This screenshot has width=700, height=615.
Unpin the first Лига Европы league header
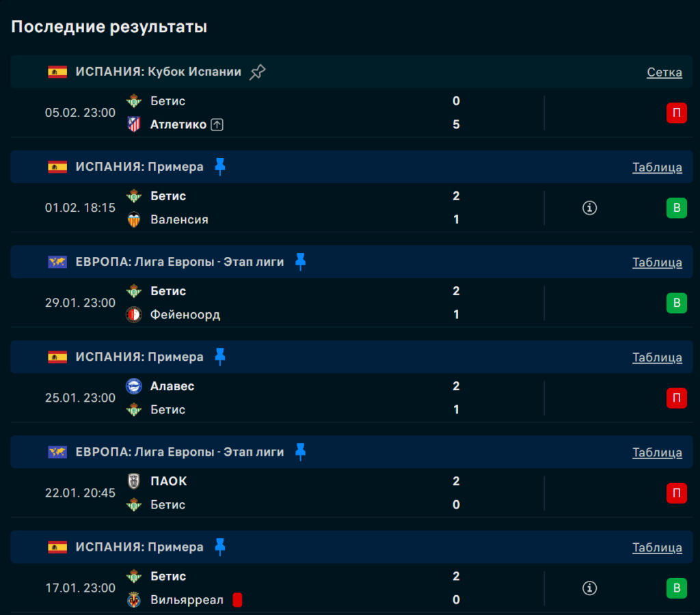[x=300, y=262]
